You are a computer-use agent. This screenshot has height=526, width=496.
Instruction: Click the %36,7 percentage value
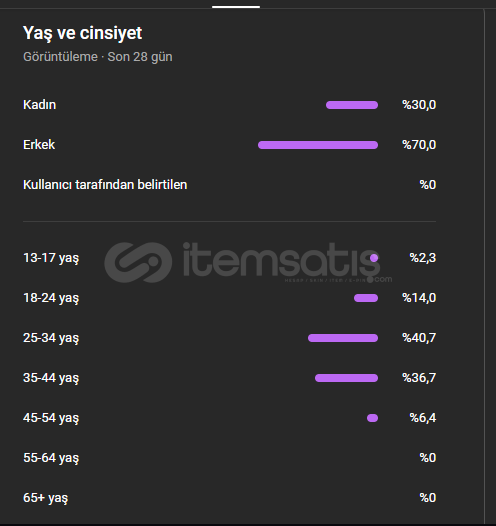point(419,377)
